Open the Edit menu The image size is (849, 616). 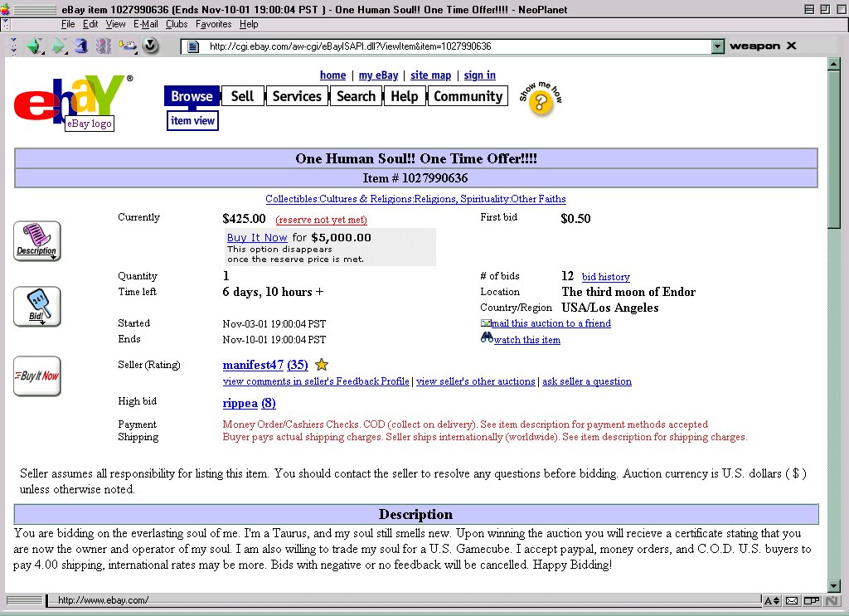click(x=90, y=24)
